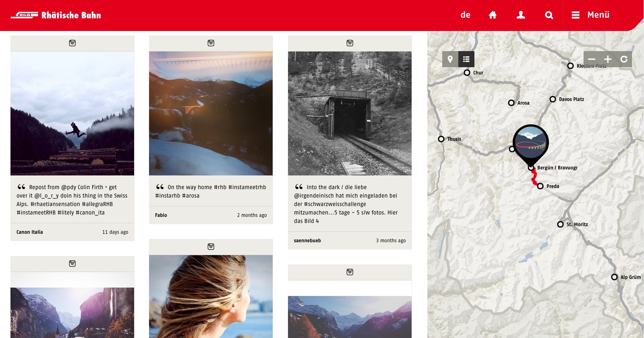Click the Fabio author name
This screenshot has width=644, height=338.
[x=161, y=215]
